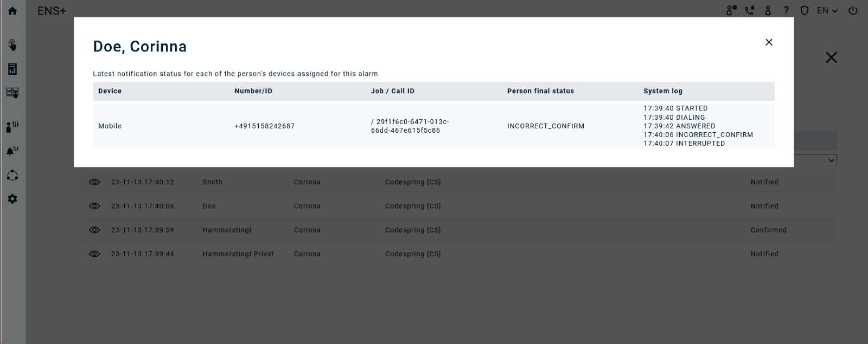Close the background alarm details panel
This screenshot has width=868, height=344.
[x=831, y=57]
